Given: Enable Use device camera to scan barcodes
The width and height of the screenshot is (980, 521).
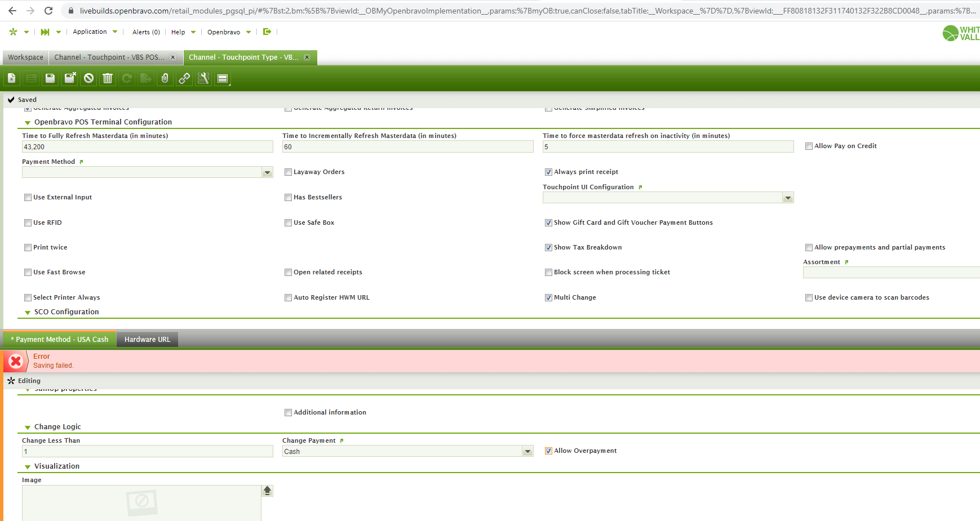Looking at the screenshot, I should (x=809, y=297).
